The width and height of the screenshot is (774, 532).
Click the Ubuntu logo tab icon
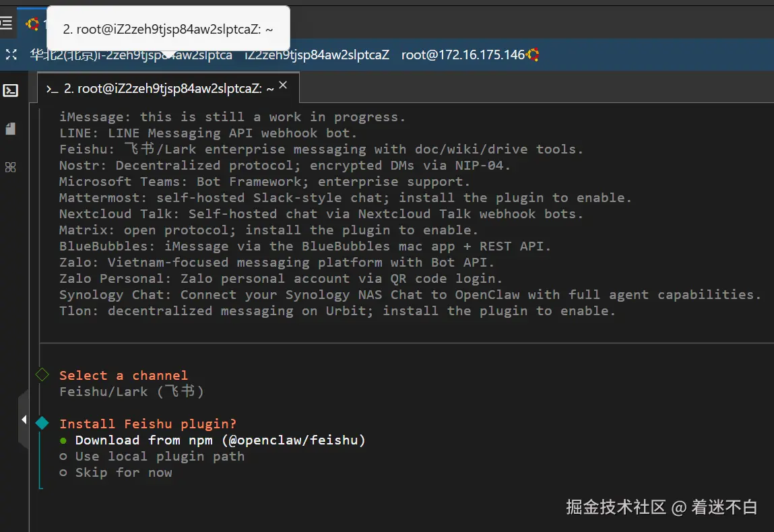pyautogui.click(x=32, y=24)
